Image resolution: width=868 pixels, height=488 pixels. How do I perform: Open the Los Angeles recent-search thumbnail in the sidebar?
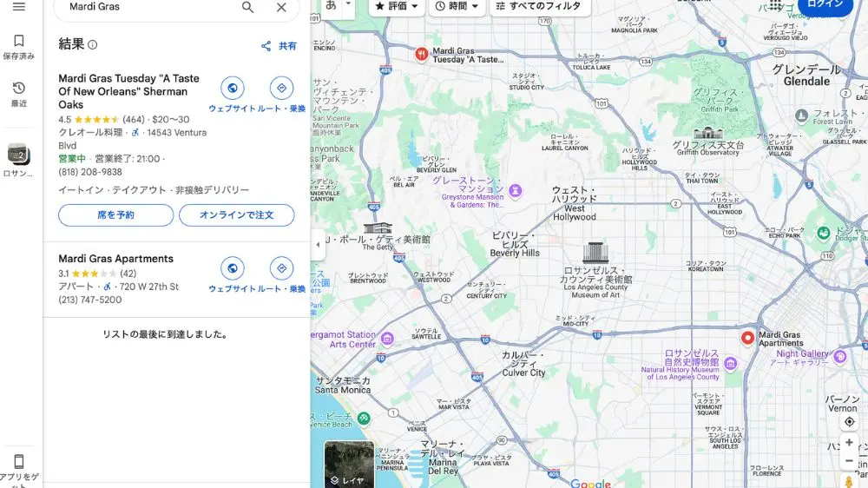click(18, 154)
